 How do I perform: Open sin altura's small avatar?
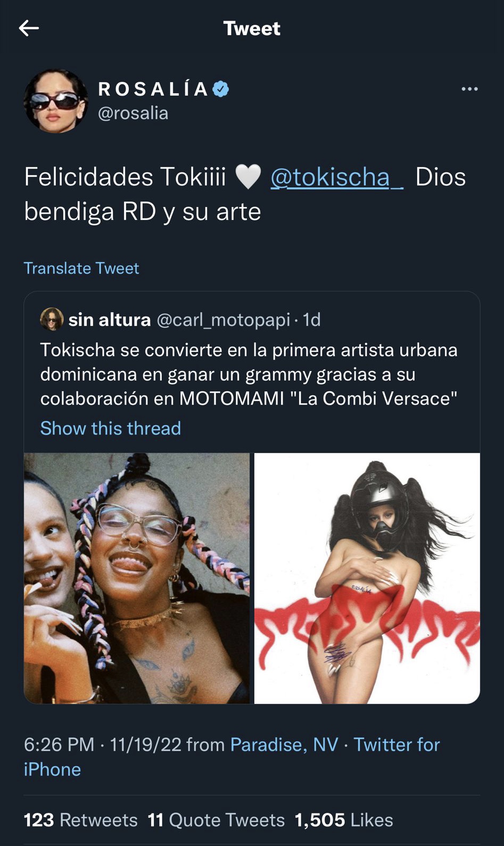coord(52,319)
